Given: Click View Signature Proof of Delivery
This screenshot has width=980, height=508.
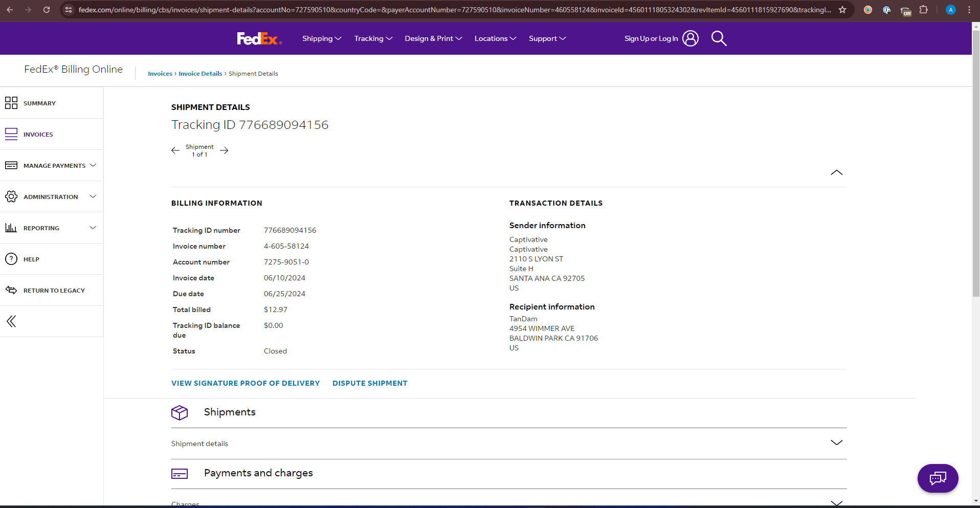Looking at the screenshot, I should tap(246, 383).
